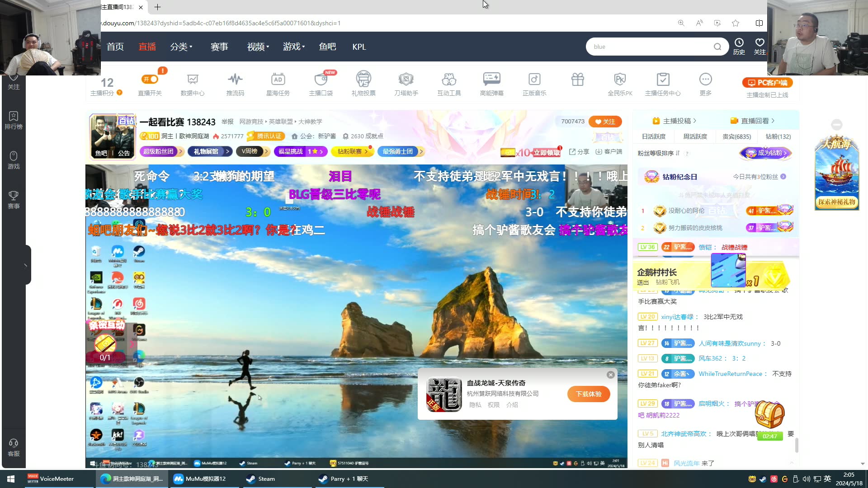
Task: Open 钻粉联赛 badge
Action: click(352, 151)
